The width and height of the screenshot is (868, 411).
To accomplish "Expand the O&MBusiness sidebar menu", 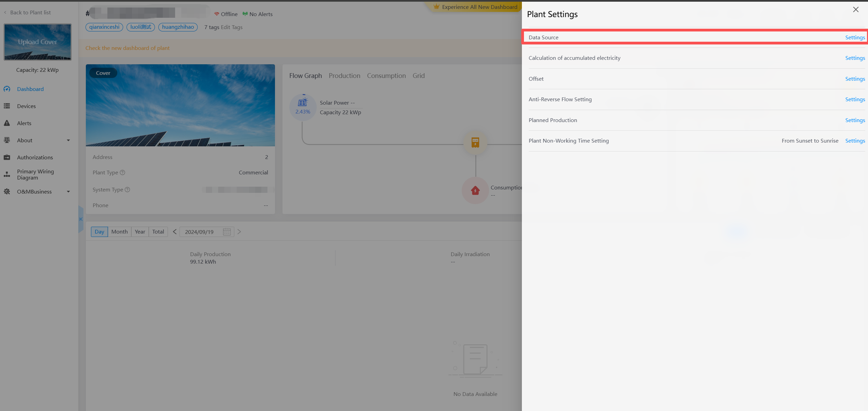I will (x=68, y=191).
